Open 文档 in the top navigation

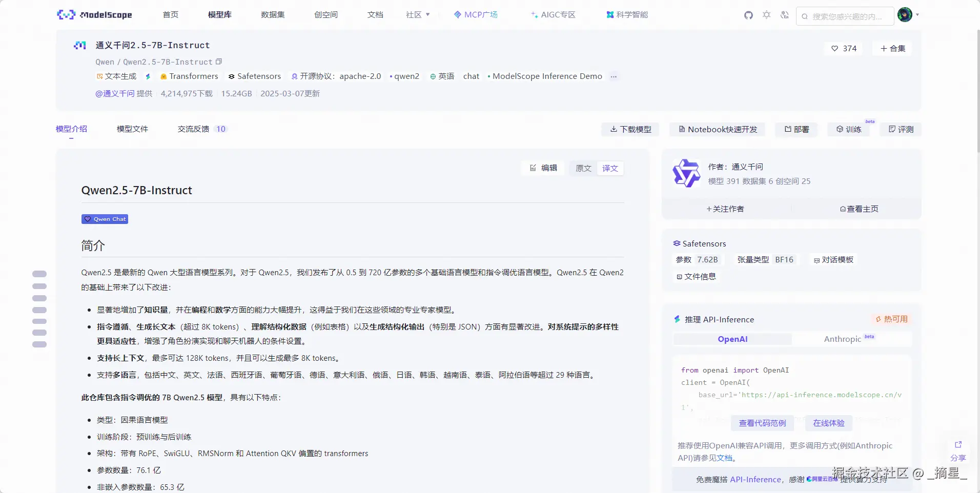[x=375, y=15]
